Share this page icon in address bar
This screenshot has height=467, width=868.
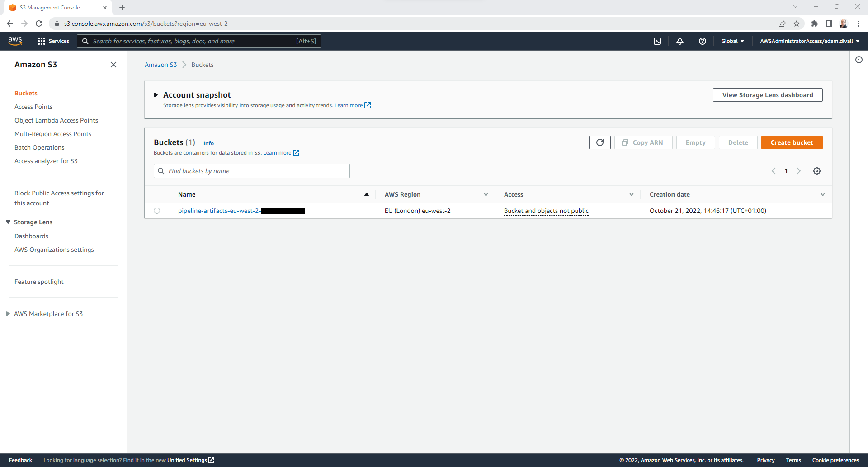tap(782, 24)
